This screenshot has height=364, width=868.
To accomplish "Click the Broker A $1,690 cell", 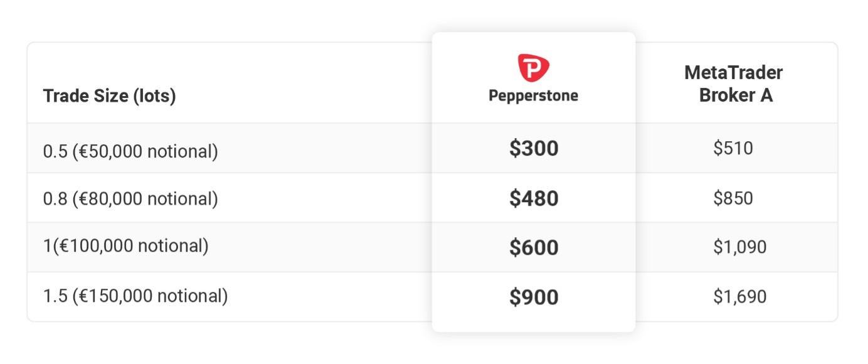I will click(740, 297).
